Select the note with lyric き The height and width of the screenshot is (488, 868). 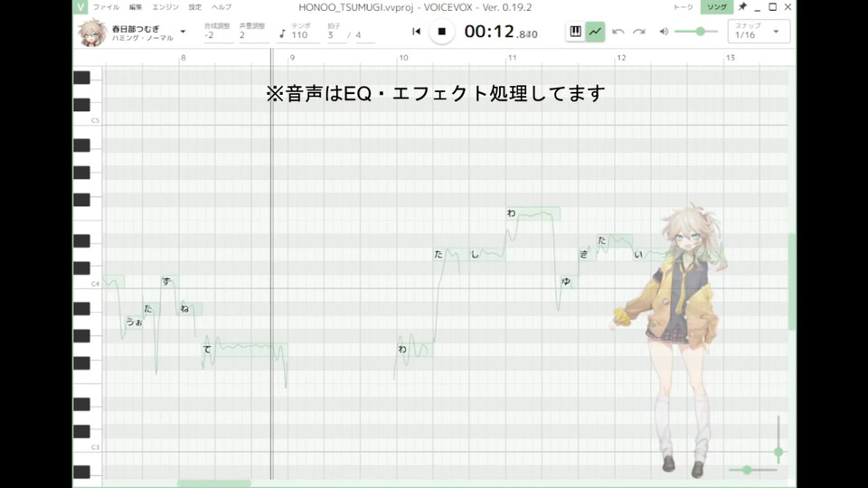point(588,254)
